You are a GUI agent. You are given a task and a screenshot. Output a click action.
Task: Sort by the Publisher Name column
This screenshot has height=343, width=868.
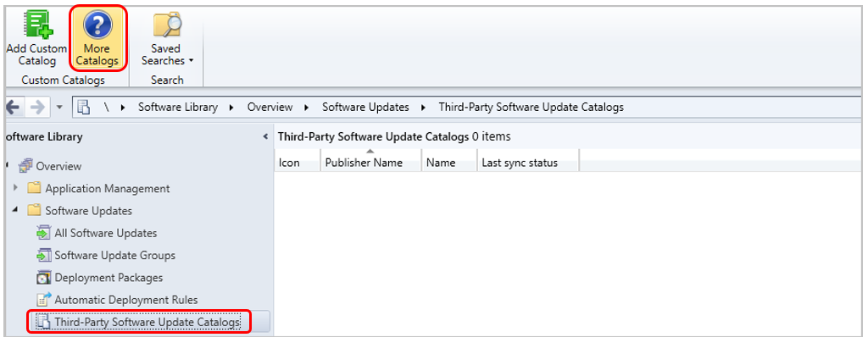(371, 163)
